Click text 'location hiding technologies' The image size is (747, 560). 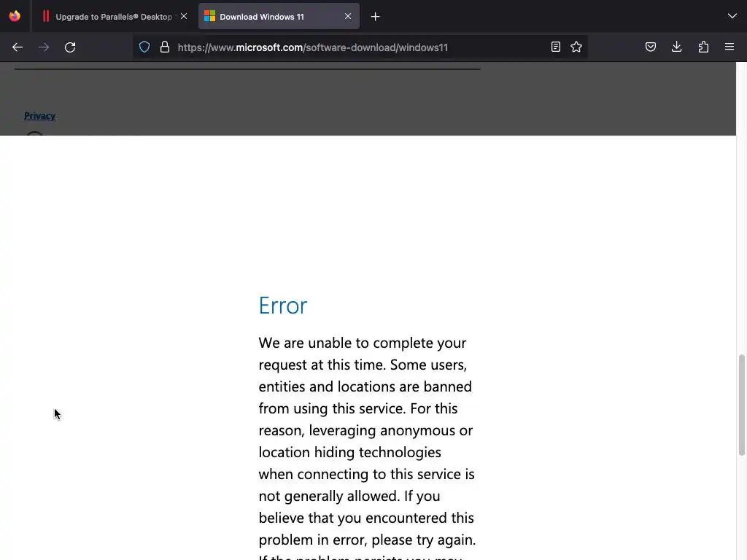coord(349,452)
